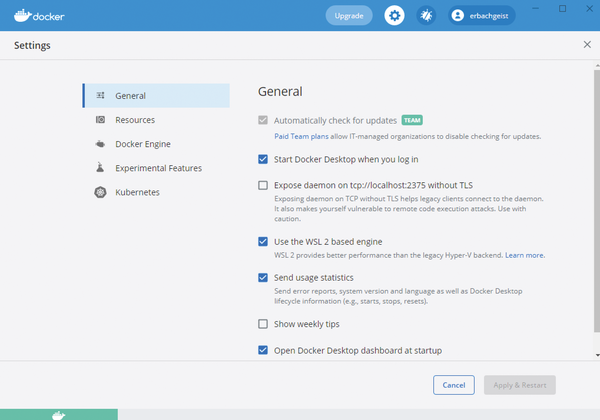Screen dimensions: 600x420
Task: Close the Settings panel with X
Action: [x=587, y=45]
